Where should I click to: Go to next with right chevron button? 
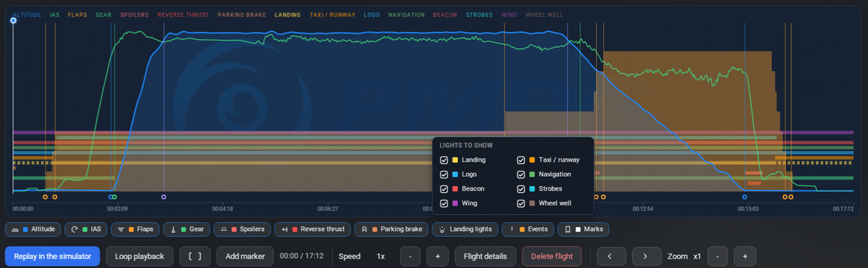pos(646,256)
